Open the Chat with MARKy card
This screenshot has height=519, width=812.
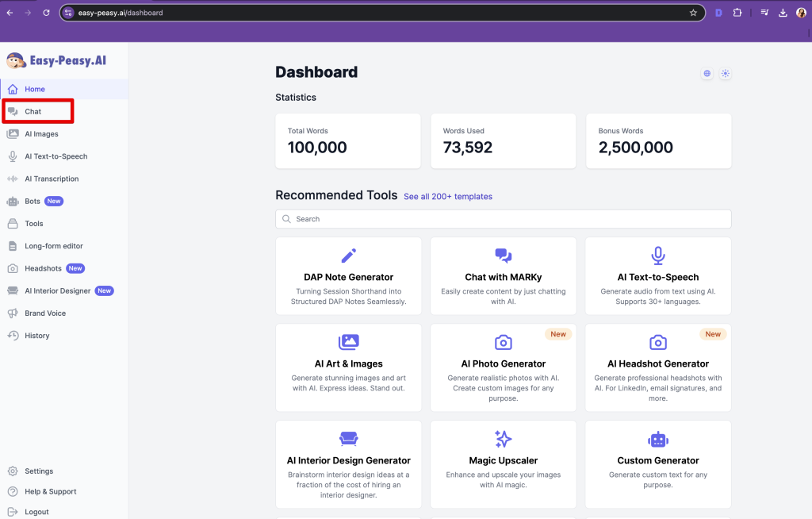[503, 277]
